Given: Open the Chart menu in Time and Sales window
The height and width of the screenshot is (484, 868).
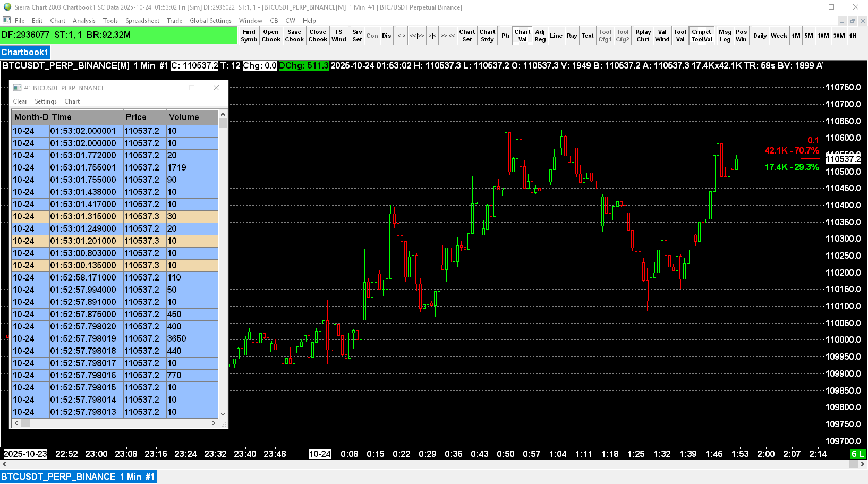Looking at the screenshot, I should click(72, 101).
